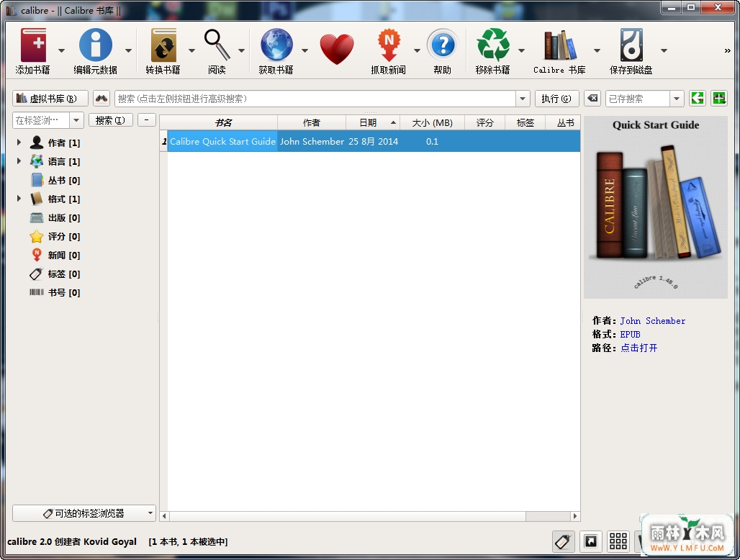Open Read (阅读) dropdown arrow
740x560 pixels.
(x=241, y=50)
